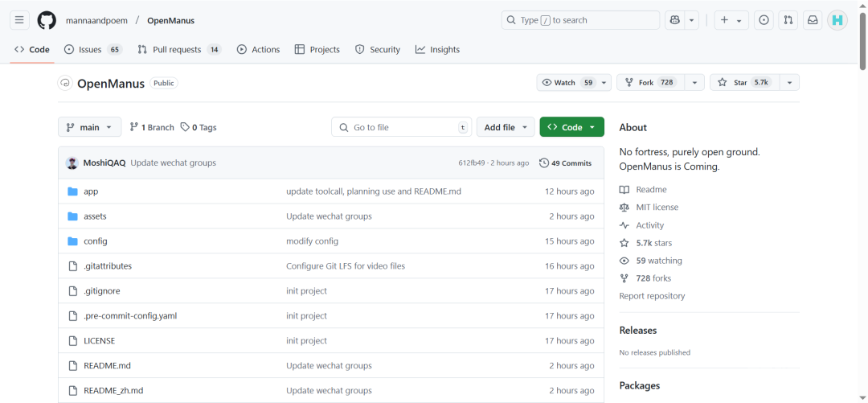Open commit message 'modify config'
Image resolution: width=868 pixels, height=403 pixels.
tap(312, 241)
